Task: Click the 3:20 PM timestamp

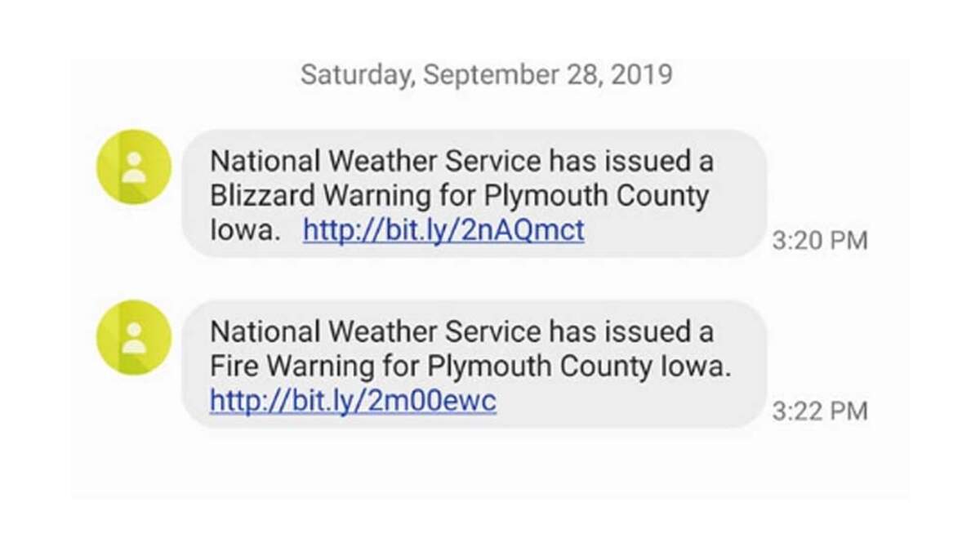Action: pos(819,241)
